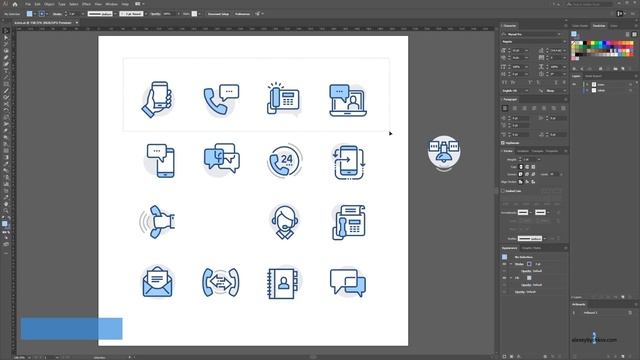Open the font style dropdown
This screenshot has width=640, height=360.
(x=564, y=42)
